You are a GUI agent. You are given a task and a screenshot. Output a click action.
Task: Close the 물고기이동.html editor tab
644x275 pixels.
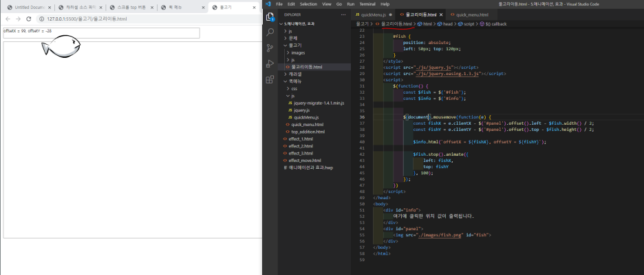441,15
